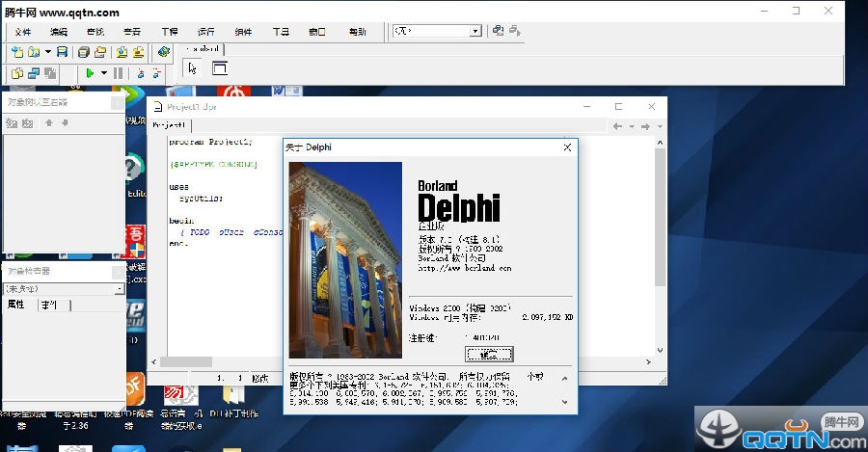Run the project with green arrow

pyautogui.click(x=90, y=73)
